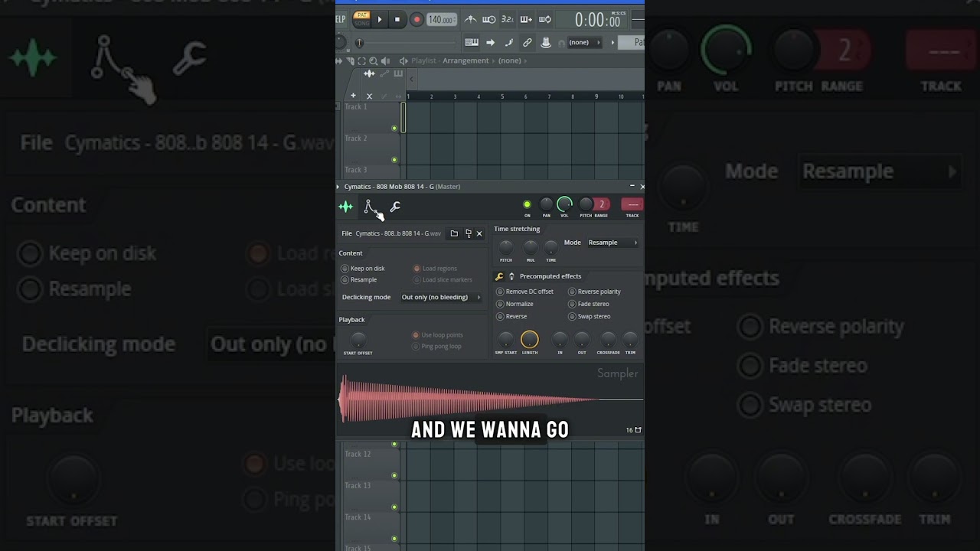Select the playlist select tool
Image resolution: width=980 pixels, height=551 pixels.
click(x=361, y=60)
